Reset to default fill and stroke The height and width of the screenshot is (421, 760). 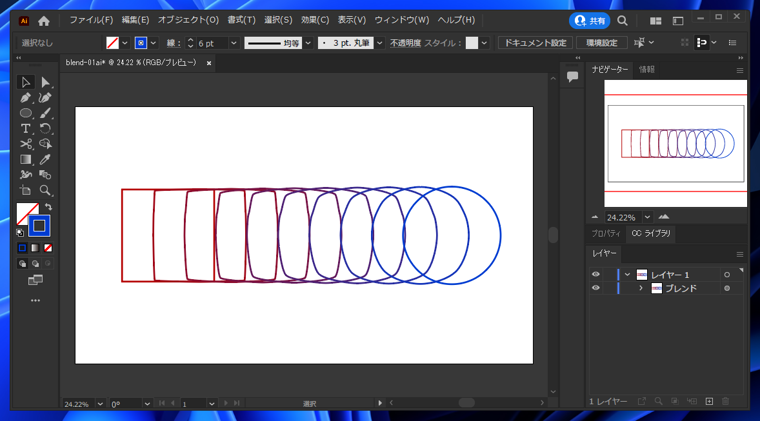point(20,233)
